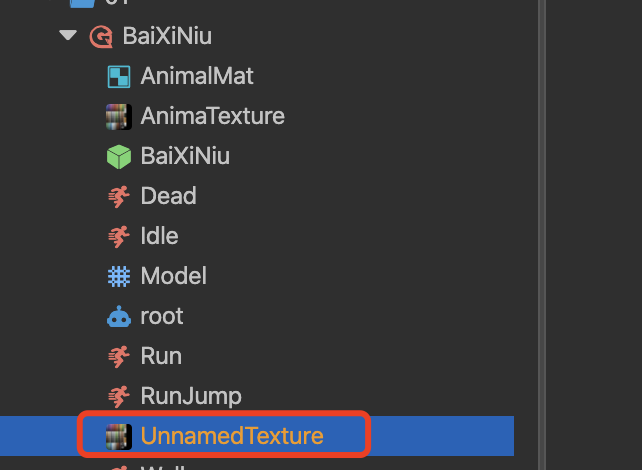This screenshot has width=642, height=470.
Task: Collapse the BaiXiNiu tree node
Action: pyautogui.click(x=68, y=36)
